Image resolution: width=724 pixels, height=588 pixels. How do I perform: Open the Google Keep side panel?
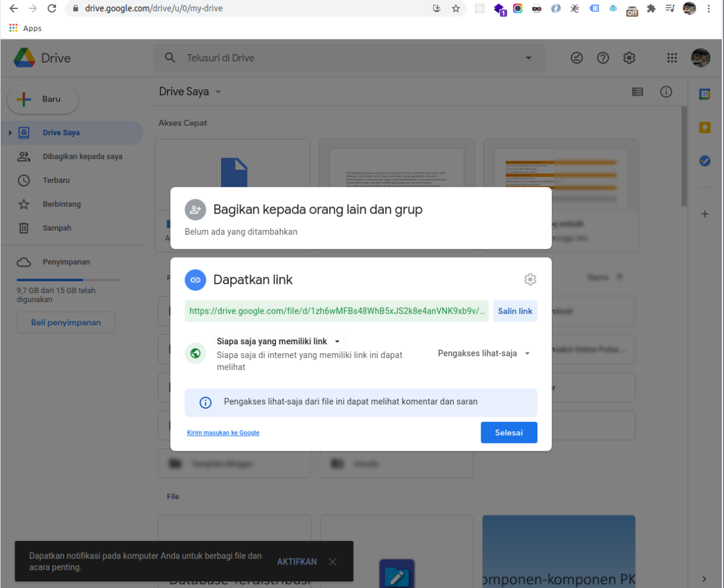pyautogui.click(x=705, y=127)
